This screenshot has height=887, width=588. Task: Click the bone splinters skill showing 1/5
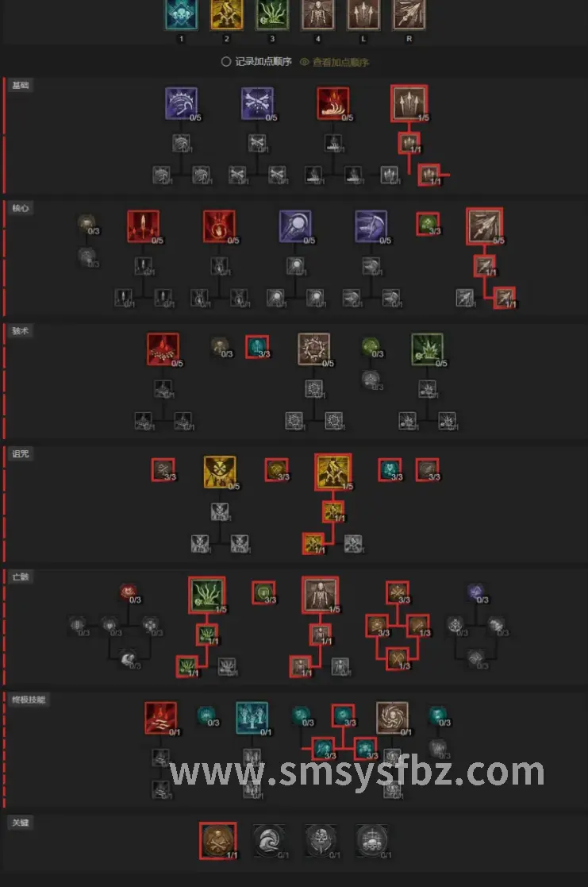409,103
